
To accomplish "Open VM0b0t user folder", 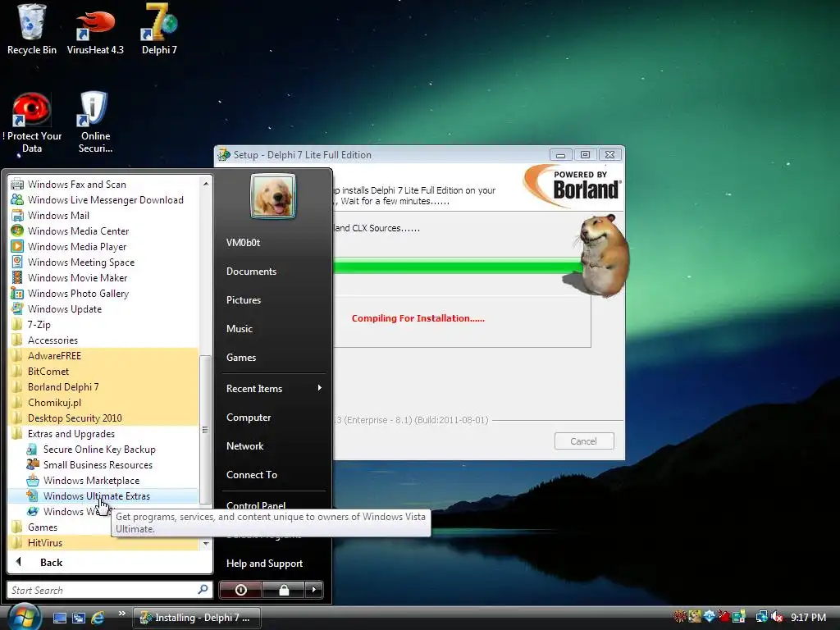I will pyautogui.click(x=273, y=243).
